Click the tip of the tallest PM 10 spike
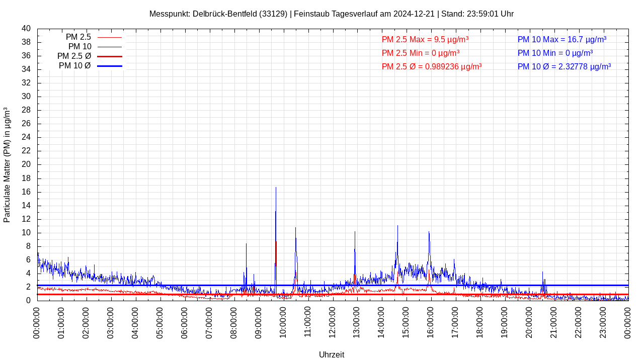Image resolution: width=644 pixels, height=362 pixels. coord(276,188)
